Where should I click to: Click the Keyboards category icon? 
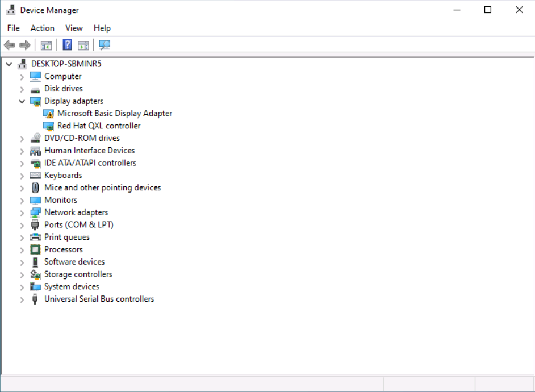coord(35,176)
